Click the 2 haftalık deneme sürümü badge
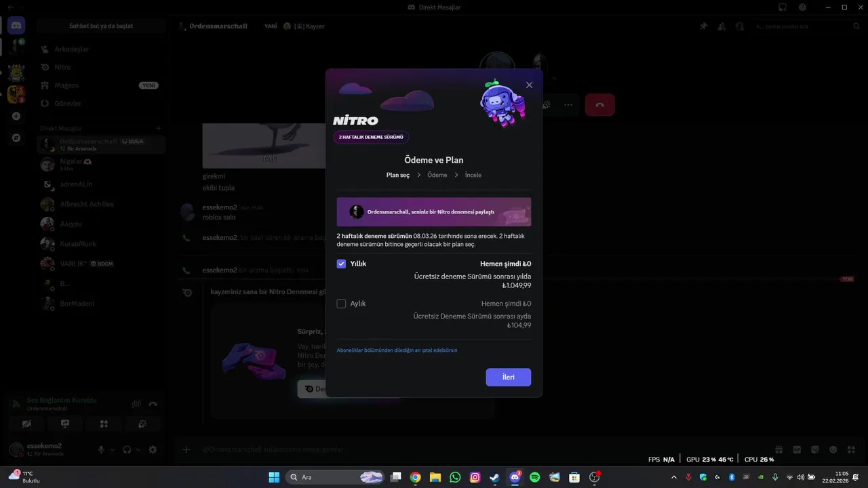Image resolution: width=868 pixels, height=488 pixels. pos(371,137)
